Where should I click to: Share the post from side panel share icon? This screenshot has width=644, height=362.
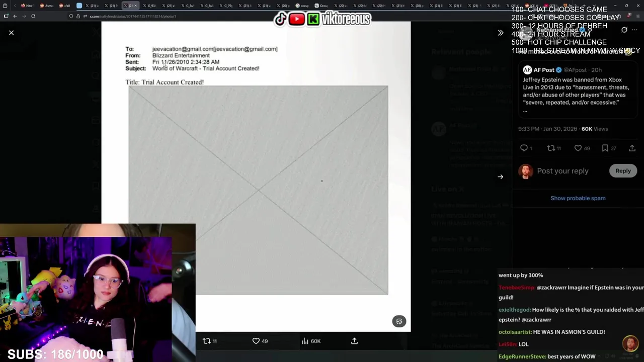632,148
